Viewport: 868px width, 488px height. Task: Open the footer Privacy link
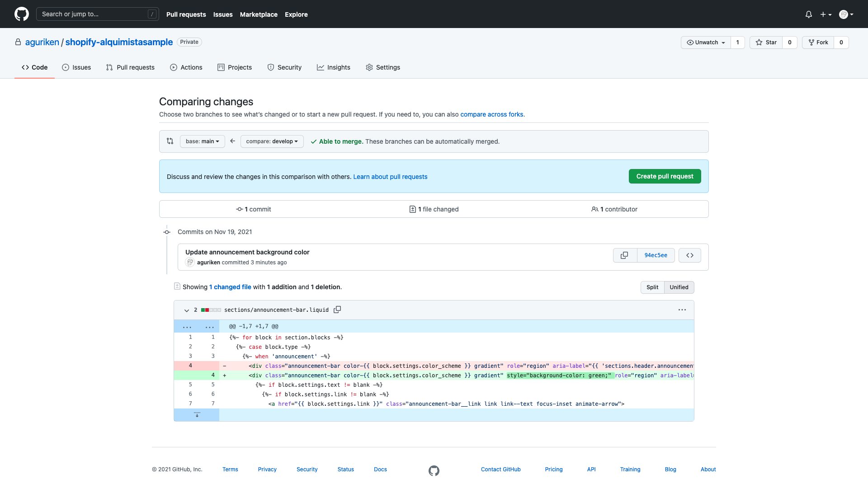267,469
